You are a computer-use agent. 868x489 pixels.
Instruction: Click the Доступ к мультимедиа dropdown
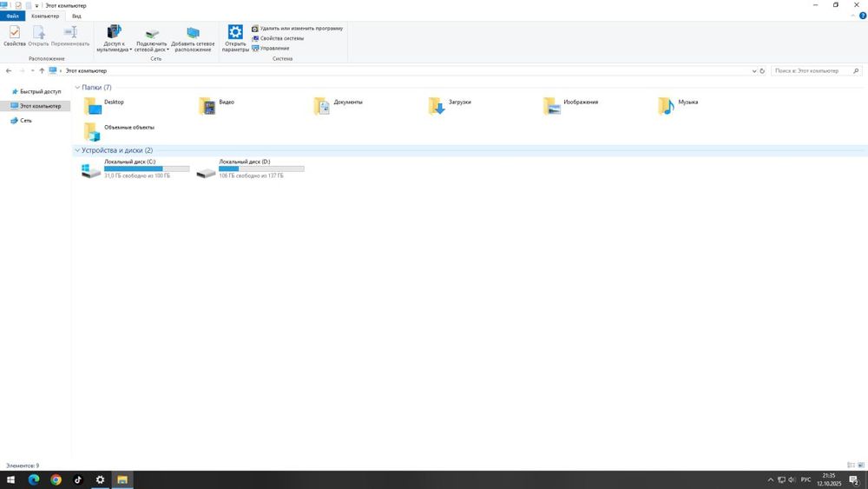(x=115, y=39)
